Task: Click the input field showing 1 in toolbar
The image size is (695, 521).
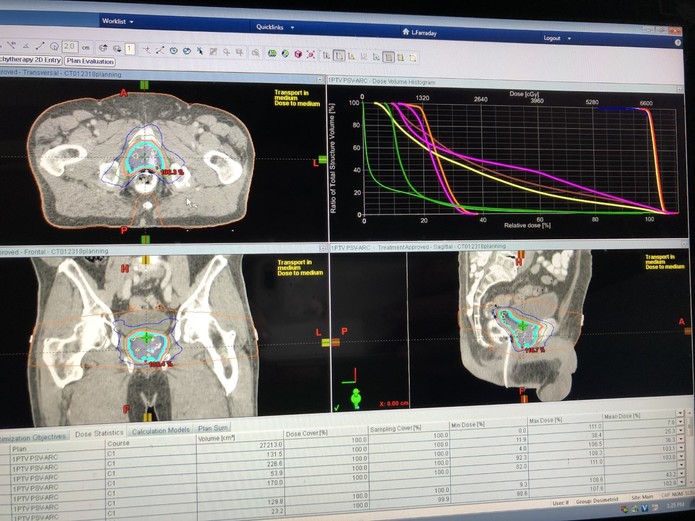Action: pos(130,49)
